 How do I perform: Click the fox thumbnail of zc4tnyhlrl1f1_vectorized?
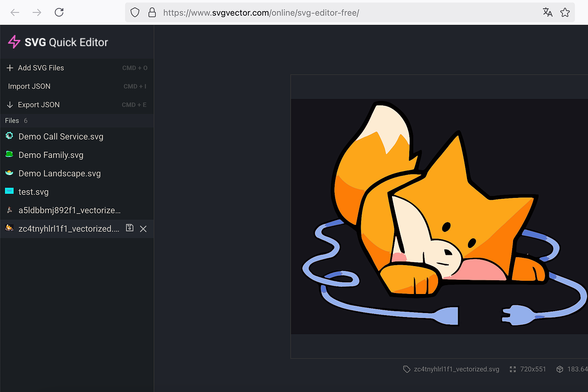9,228
